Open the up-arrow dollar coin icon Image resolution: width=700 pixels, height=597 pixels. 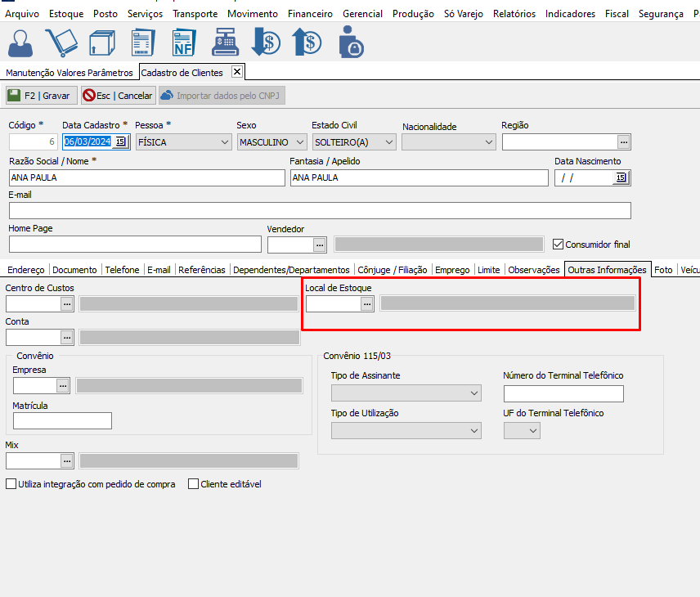[307, 42]
